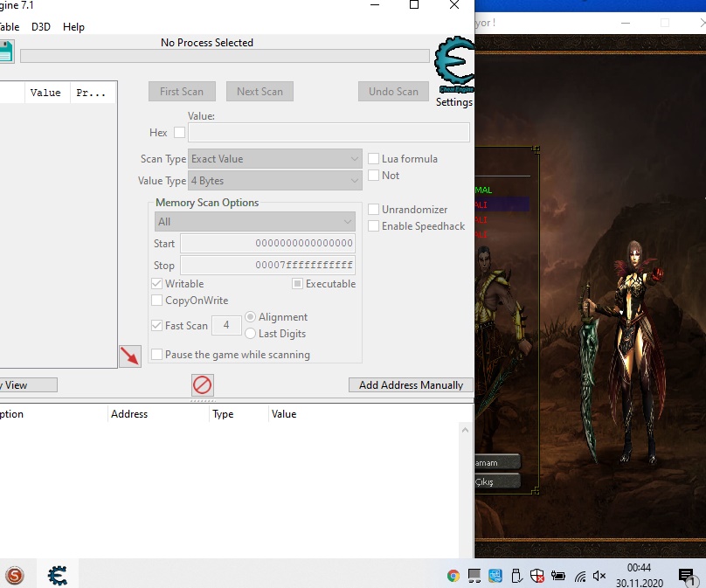706x588 pixels.
Task: Toggle the Writable checkbox
Action: click(x=156, y=284)
